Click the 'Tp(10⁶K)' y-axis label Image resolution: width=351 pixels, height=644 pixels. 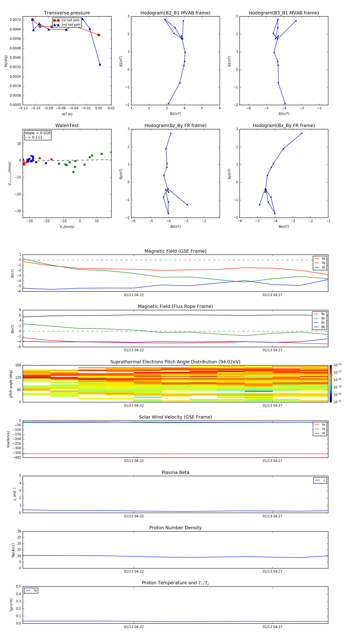coord(11,605)
